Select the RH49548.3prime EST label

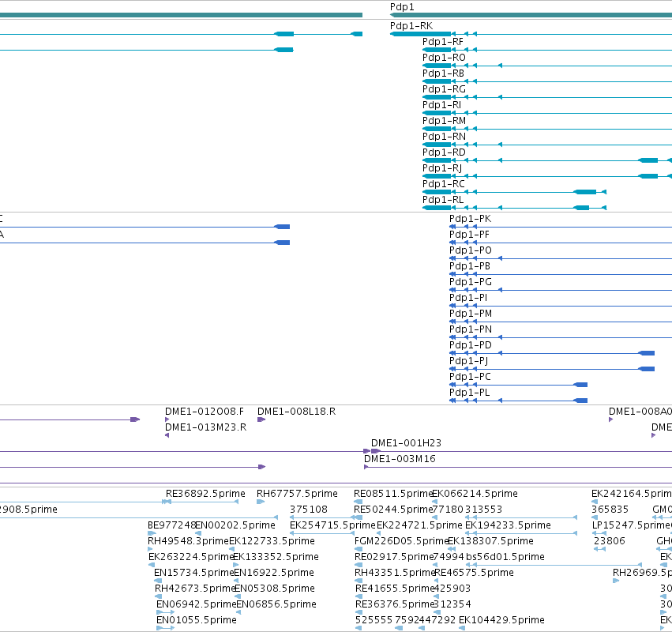point(189,541)
